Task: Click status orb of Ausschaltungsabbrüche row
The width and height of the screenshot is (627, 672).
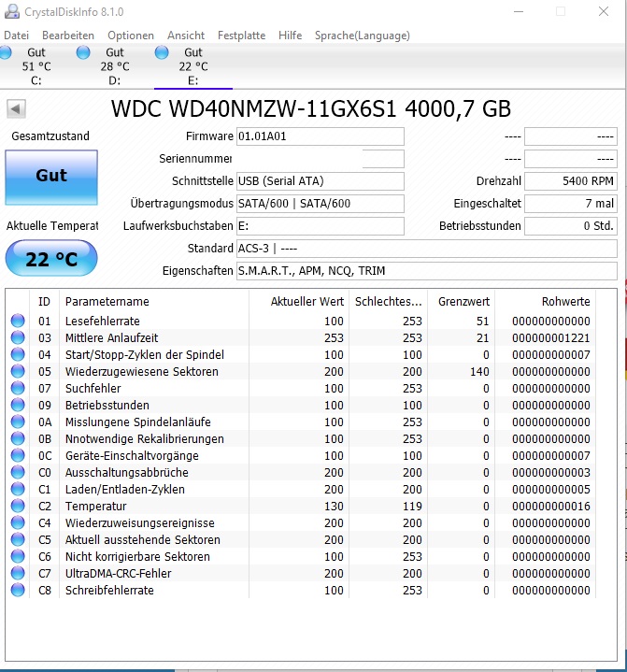Action: (18, 472)
